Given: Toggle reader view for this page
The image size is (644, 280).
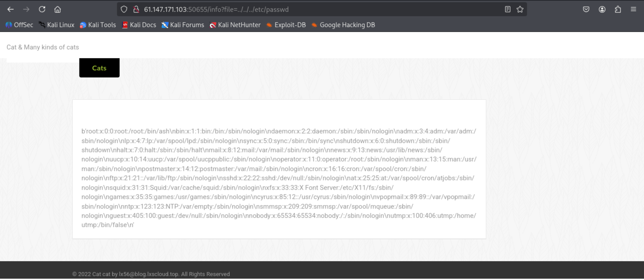Looking at the screenshot, I should tap(507, 9).
